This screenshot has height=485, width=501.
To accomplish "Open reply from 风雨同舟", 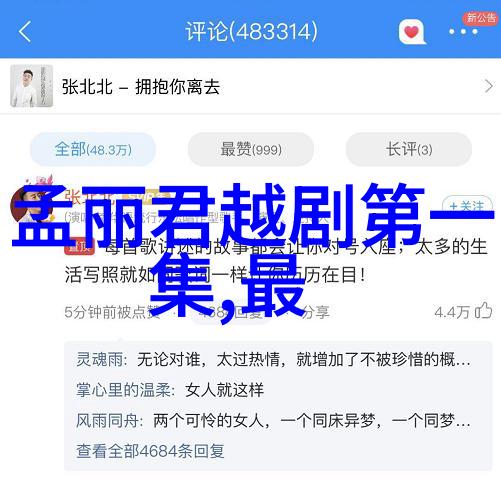I will [273, 420].
